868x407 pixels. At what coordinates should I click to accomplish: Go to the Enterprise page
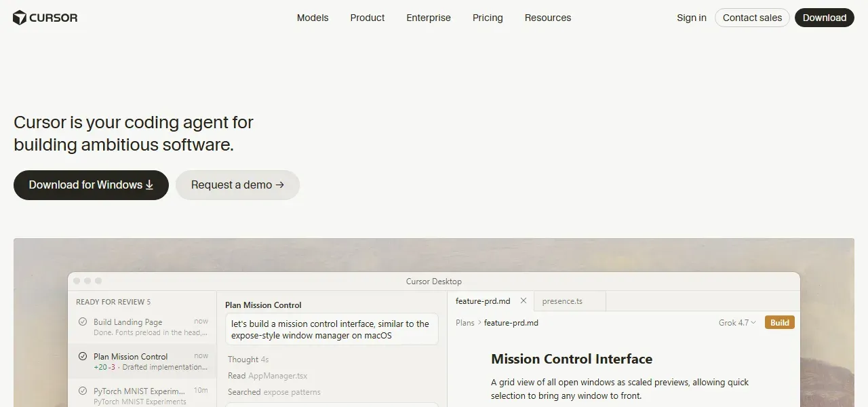tap(429, 18)
